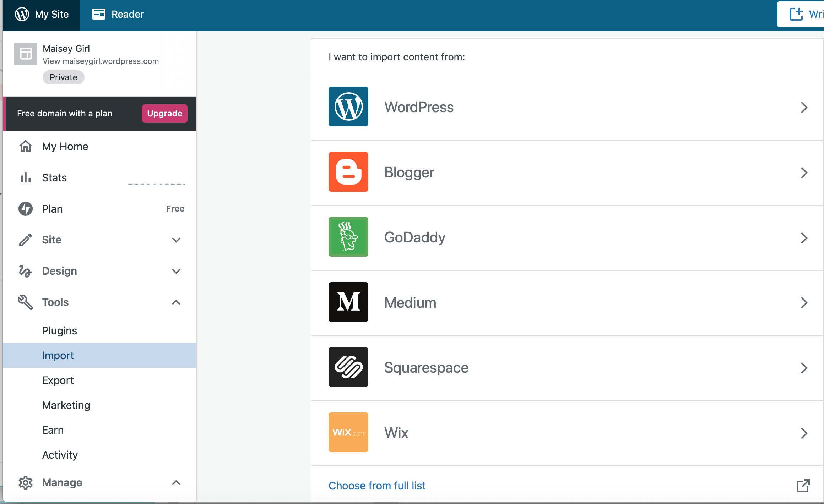824x504 pixels.
Task: Click the Plan label in sidebar
Action: pyautogui.click(x=52, y=209)
